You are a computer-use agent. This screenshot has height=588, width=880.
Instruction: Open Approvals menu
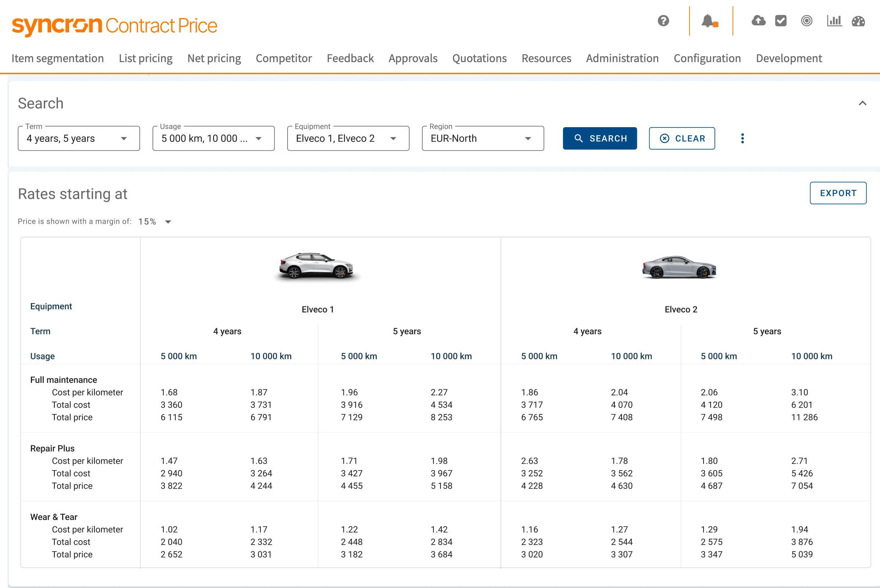pos(413,58)
